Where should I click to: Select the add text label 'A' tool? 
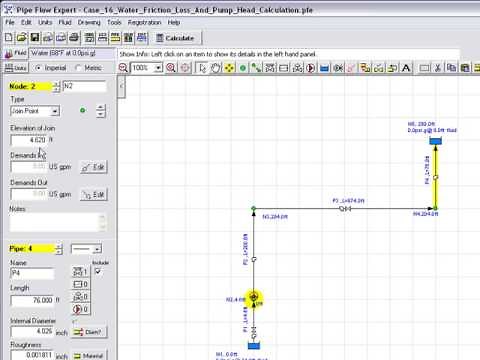coord(406,68)
